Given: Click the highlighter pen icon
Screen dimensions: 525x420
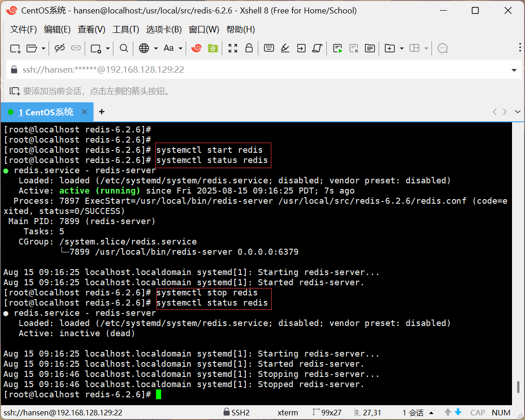Looking at the screenshot, I should pyautogui.click(x=285, y=48).
